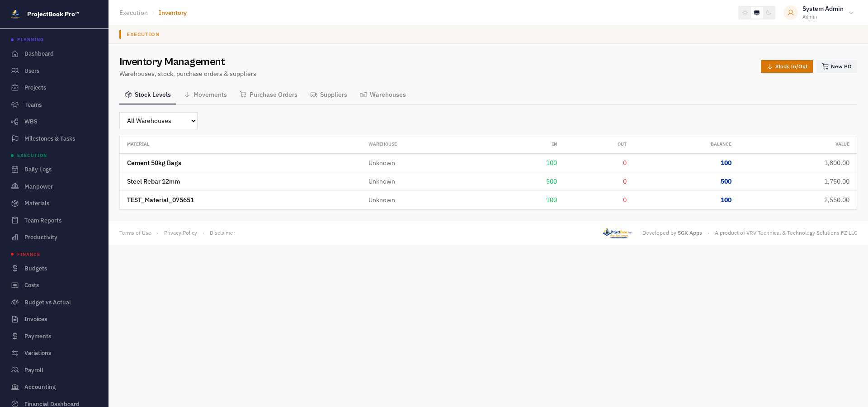Open the Purchase Orders tab
Screen dimensions: 868x407
tap(269, 95)
